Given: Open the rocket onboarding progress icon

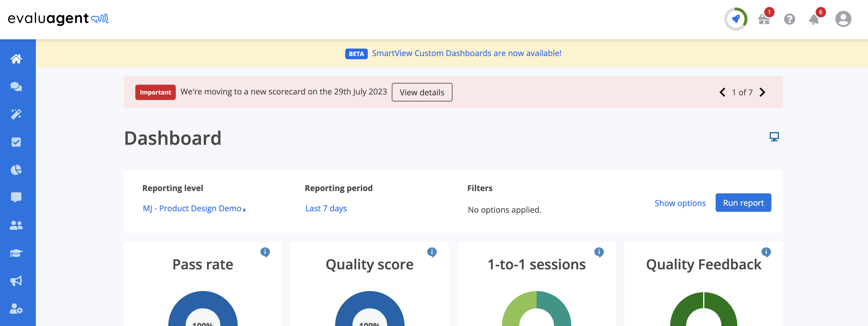Looking at the screenshot, I should (x=736, y=19).
